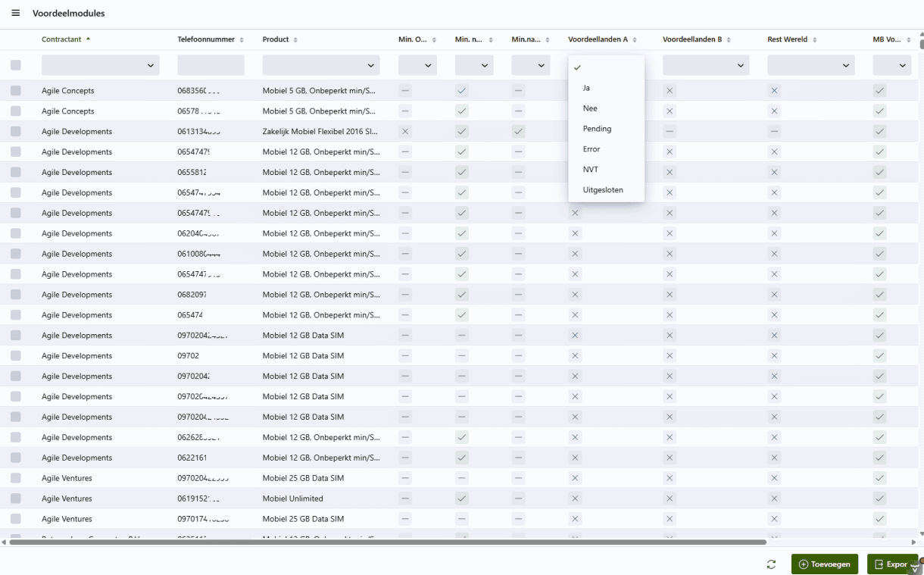Click the refresh icon at bottom

[x=771, y=564]
